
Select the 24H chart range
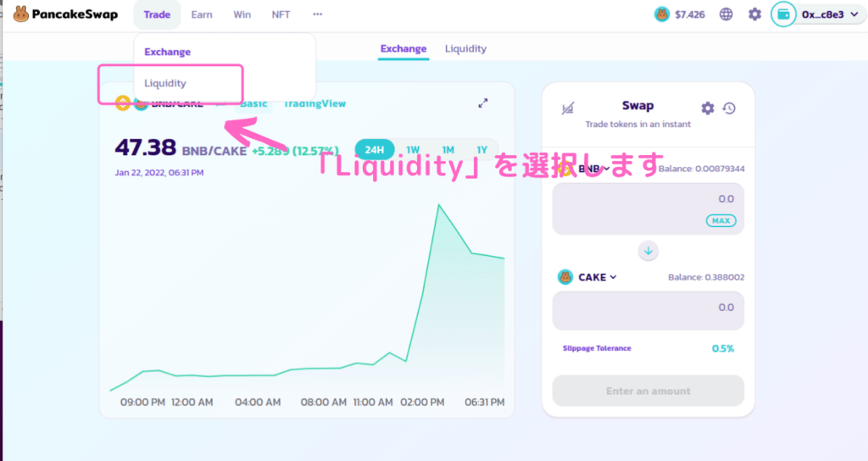374,149
